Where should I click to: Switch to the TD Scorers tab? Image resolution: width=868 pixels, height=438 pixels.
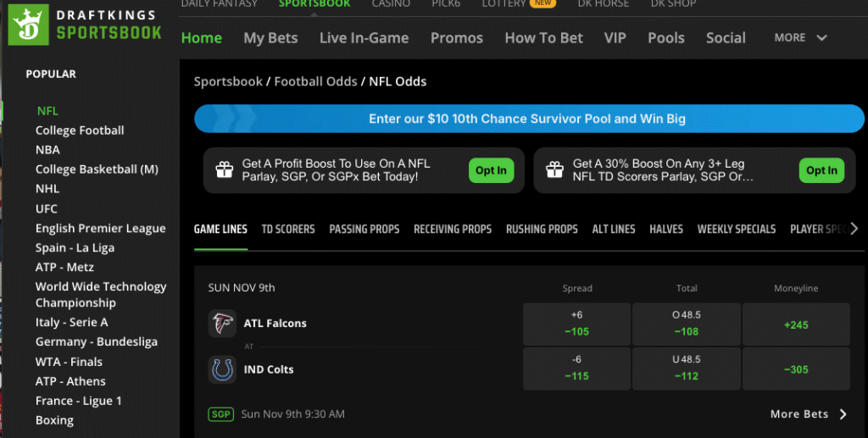288,229
